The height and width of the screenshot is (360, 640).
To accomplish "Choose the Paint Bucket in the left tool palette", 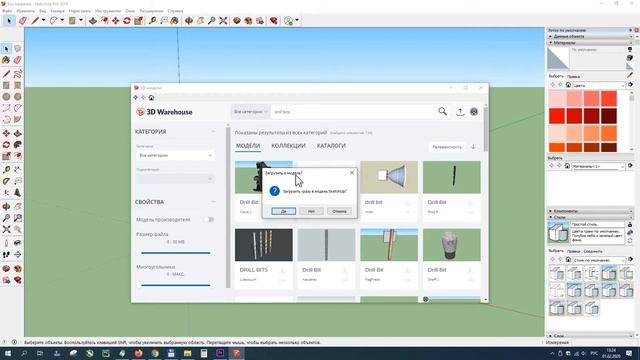I will coord(6,60).
